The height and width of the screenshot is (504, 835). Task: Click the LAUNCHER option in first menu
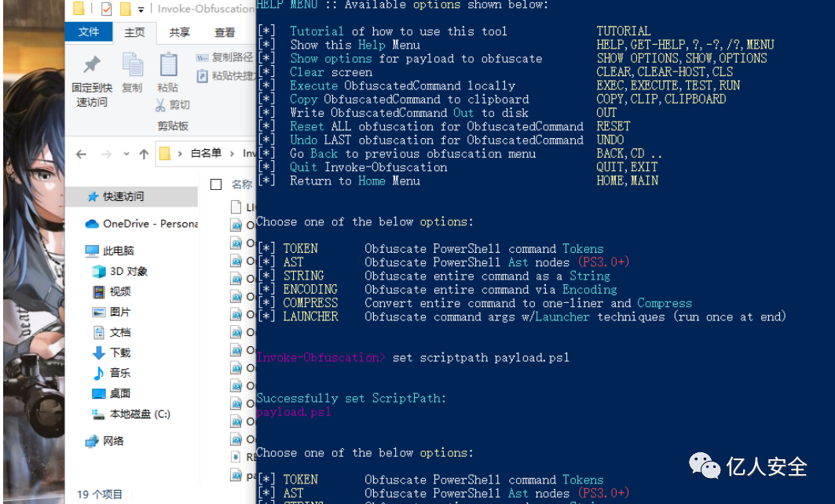coord(310,316)
